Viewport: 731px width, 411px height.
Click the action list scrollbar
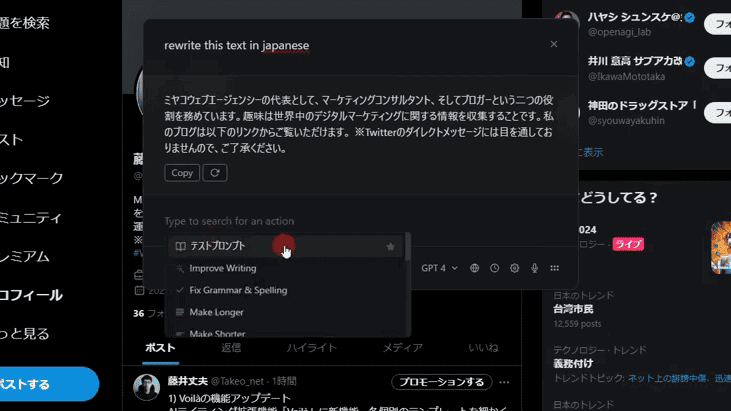[408, 247]
